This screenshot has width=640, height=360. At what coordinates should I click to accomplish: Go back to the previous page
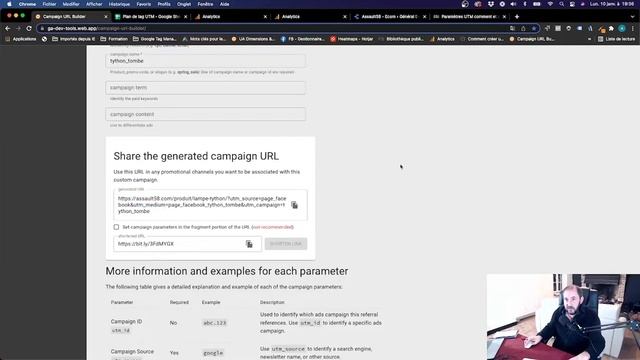pyautogui.click(x=7, y=29)
